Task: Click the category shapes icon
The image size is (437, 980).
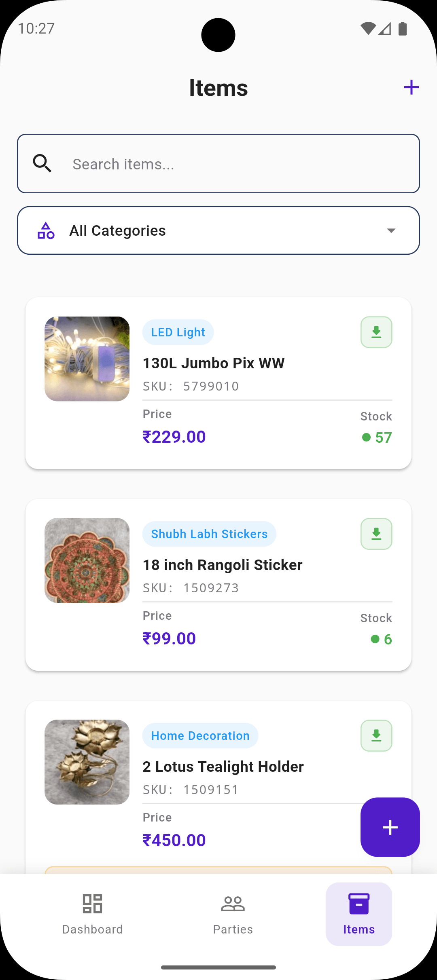Action: (x=46, y=230)
